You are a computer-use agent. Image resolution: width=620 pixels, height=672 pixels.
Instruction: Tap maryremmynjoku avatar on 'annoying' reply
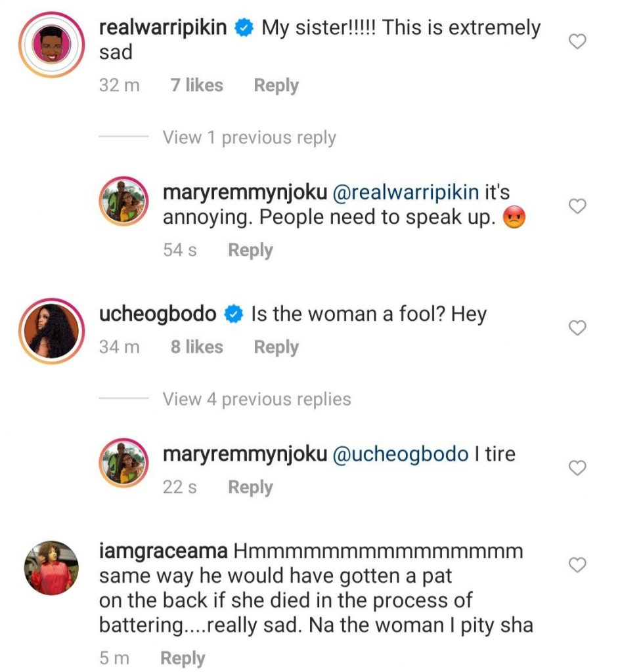click(123, 202)
